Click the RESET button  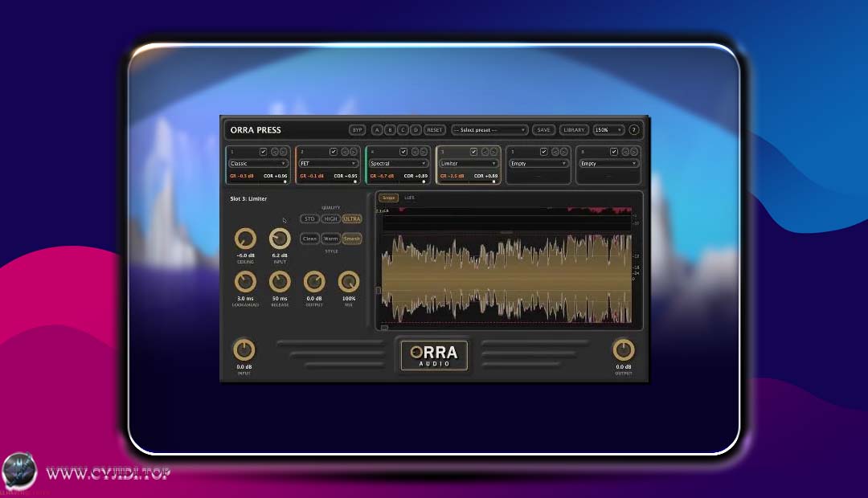pyautogui.click(x=435, y=130)
